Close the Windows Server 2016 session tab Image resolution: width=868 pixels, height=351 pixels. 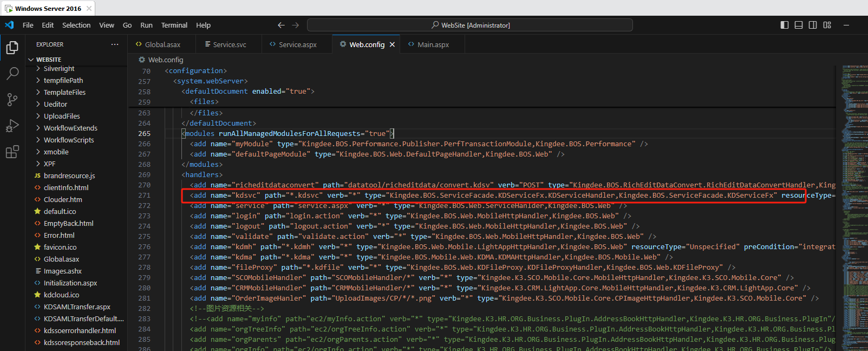(x=89, y=9)
